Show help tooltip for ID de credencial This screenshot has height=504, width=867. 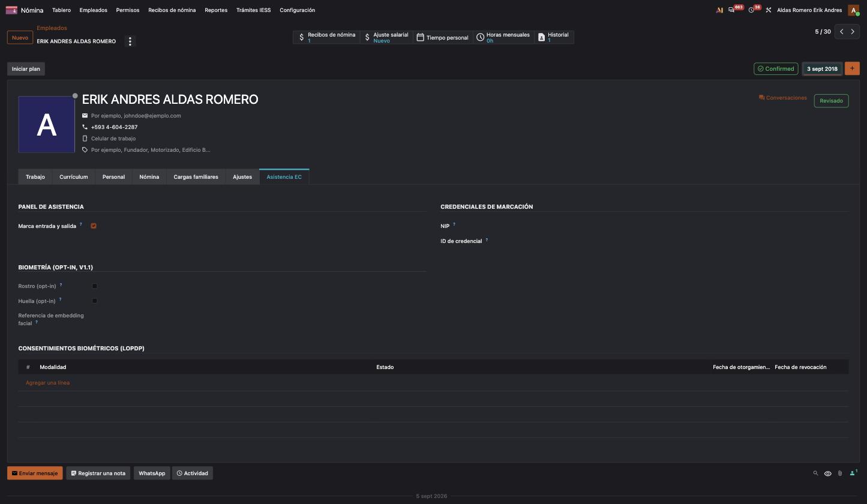(x=487, y=240)
